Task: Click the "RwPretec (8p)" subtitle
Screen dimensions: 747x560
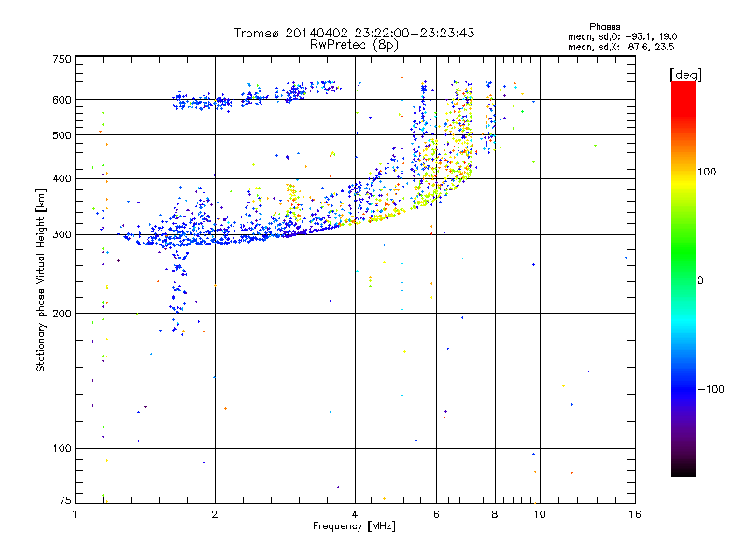Action: coord(354,45)
